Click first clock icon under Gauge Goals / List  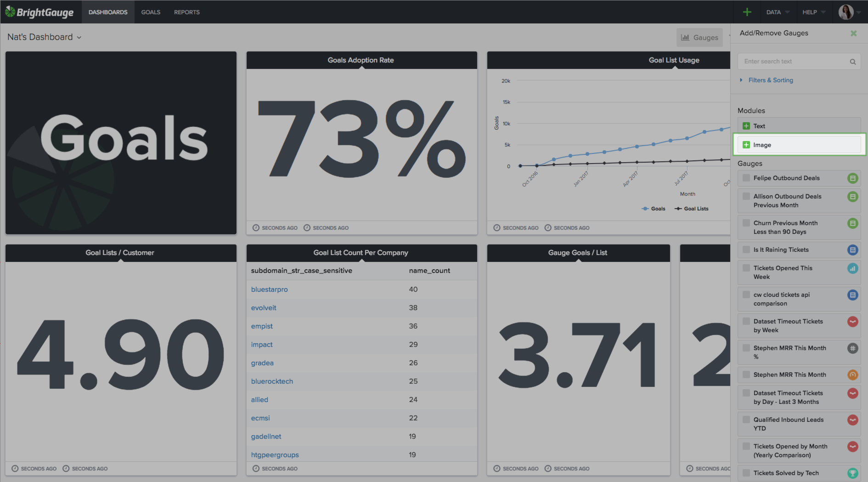click(497, 469)
